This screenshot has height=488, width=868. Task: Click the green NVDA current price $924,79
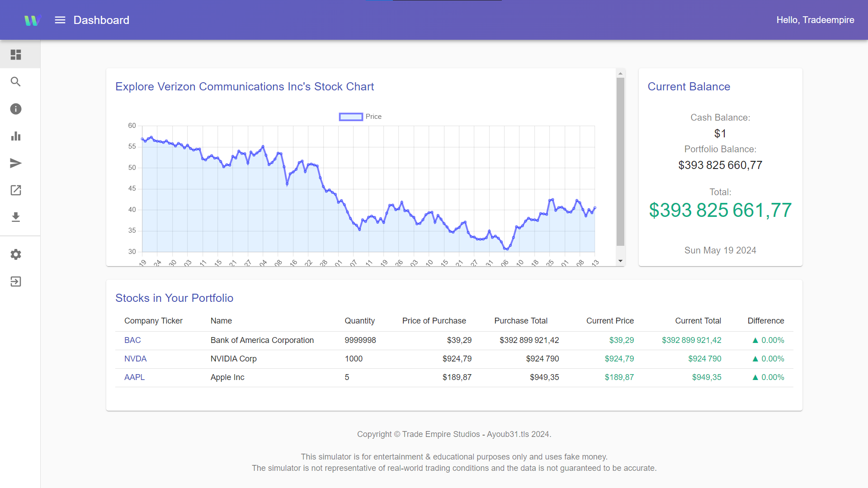click(x=619, y=359)
